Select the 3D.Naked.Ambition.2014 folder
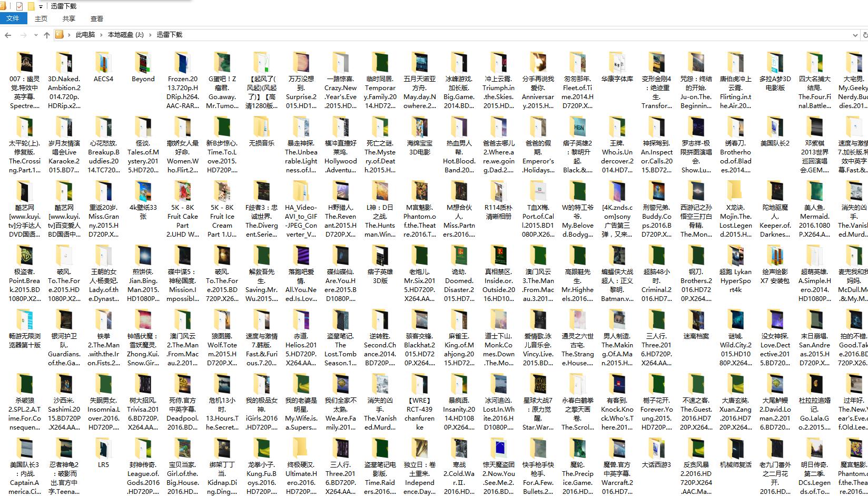 point(64,81)
